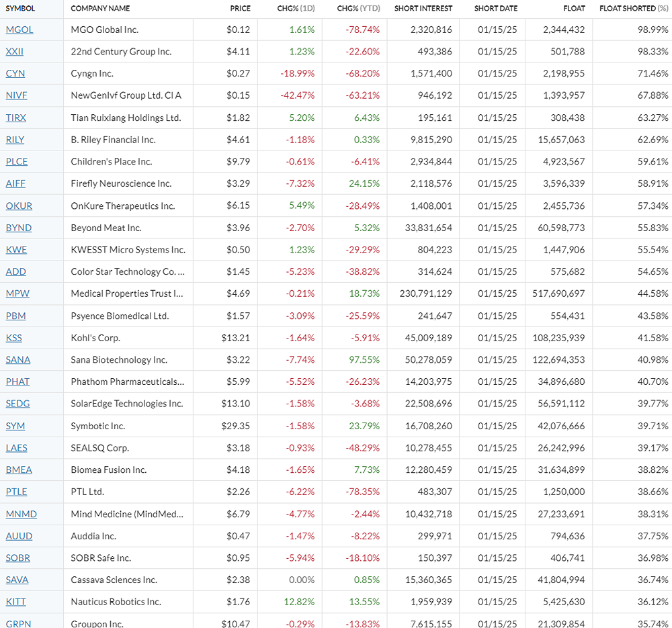Open the MPW symbol link
The image size is (672, 628).
pos(17,294)
